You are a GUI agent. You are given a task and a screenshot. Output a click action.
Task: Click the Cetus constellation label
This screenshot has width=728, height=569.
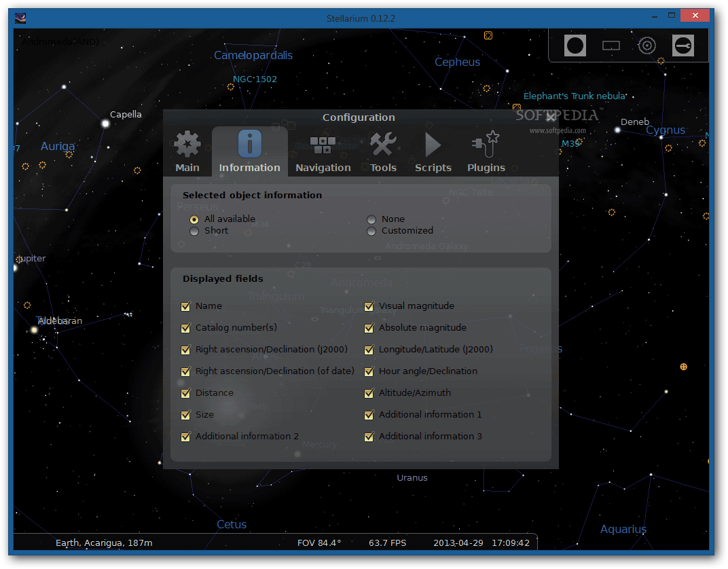point(231,524)
